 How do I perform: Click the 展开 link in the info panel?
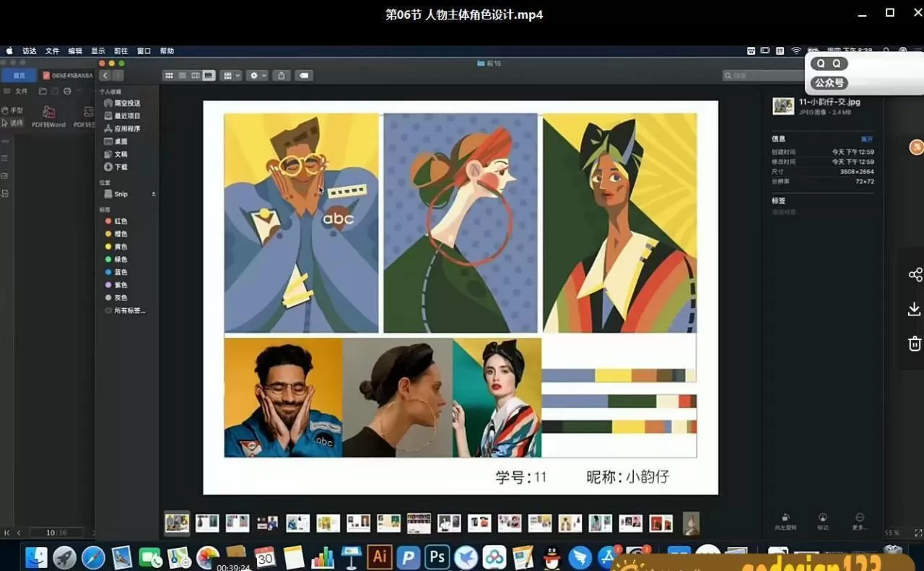pos(867,138)
